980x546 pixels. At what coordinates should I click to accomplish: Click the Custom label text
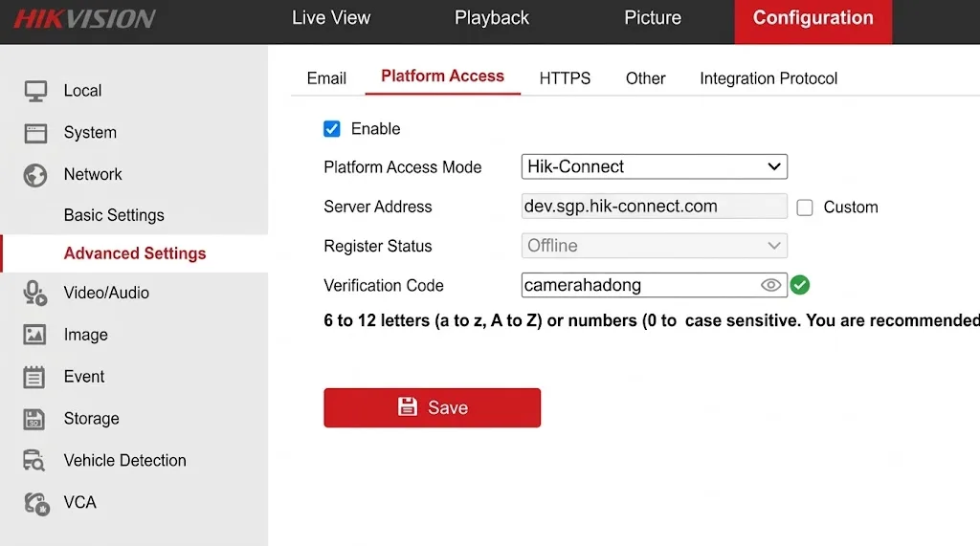(851, 207)
